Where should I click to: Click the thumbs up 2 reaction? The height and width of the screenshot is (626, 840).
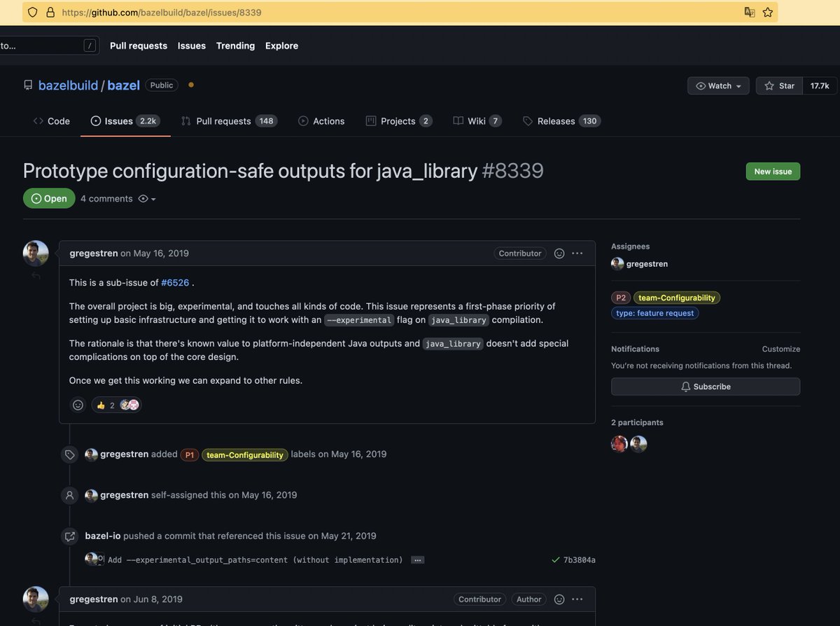point(105,405)
